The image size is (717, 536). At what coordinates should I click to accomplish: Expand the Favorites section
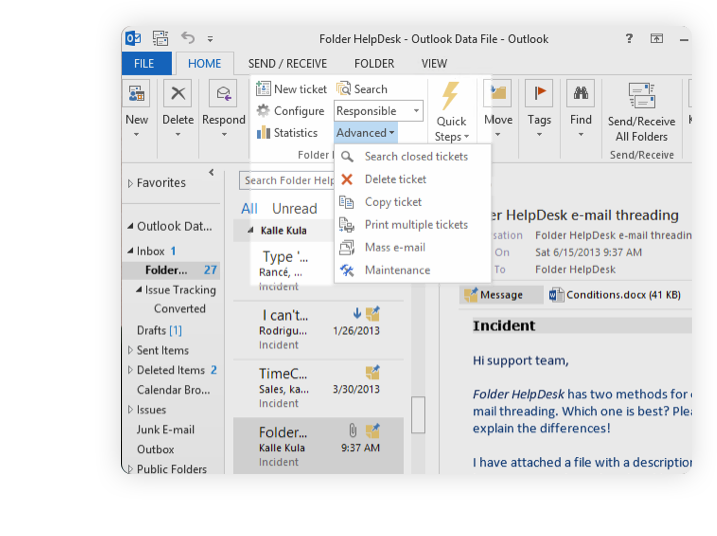pyautogui.click(x=130, y=183)
